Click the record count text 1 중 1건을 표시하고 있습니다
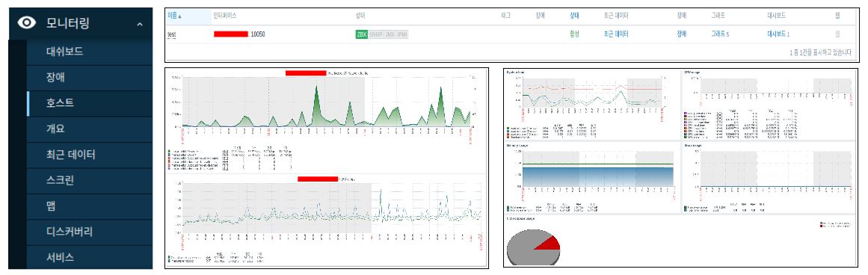This screenshot has height=275, width=868. coord(820,52)
